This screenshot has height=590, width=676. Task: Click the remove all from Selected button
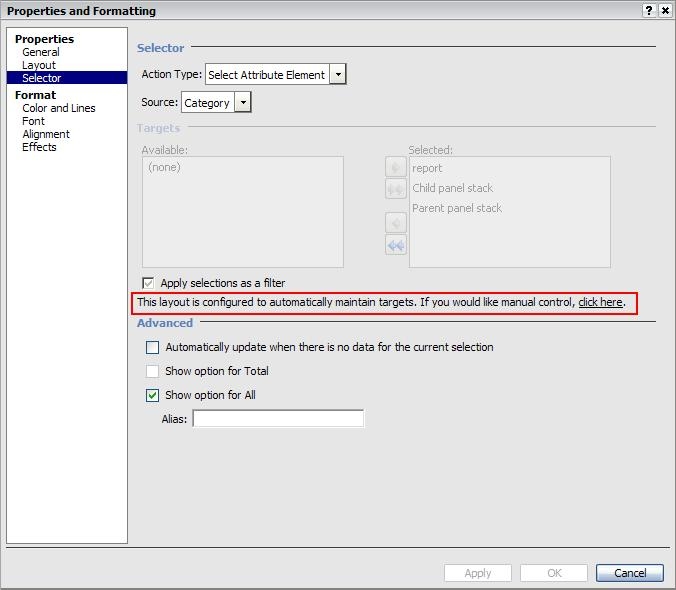click(x=396, y=245)
